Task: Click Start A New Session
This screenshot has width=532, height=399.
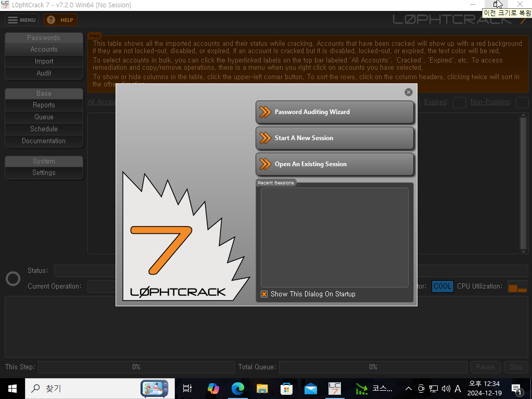Action: [x=335, y=138]
